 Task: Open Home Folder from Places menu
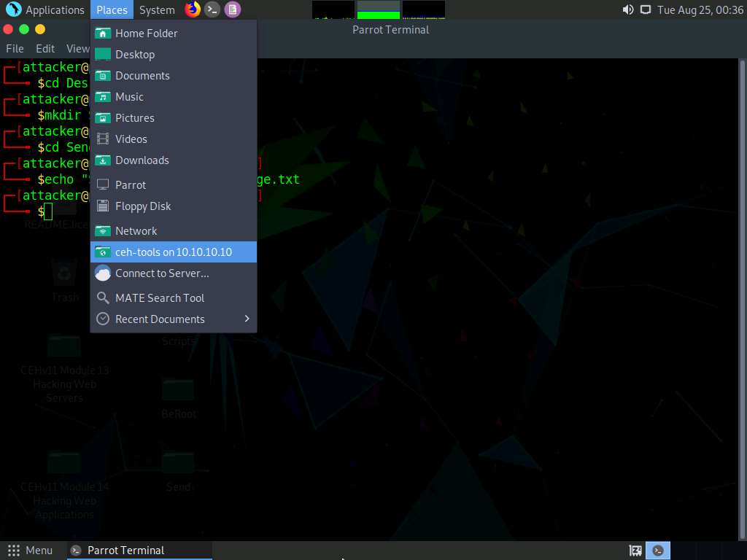tap(174, 34)
